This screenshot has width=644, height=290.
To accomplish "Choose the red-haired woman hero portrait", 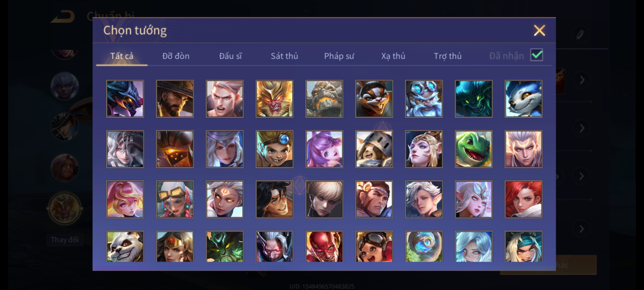I will (x=523, y=199).
